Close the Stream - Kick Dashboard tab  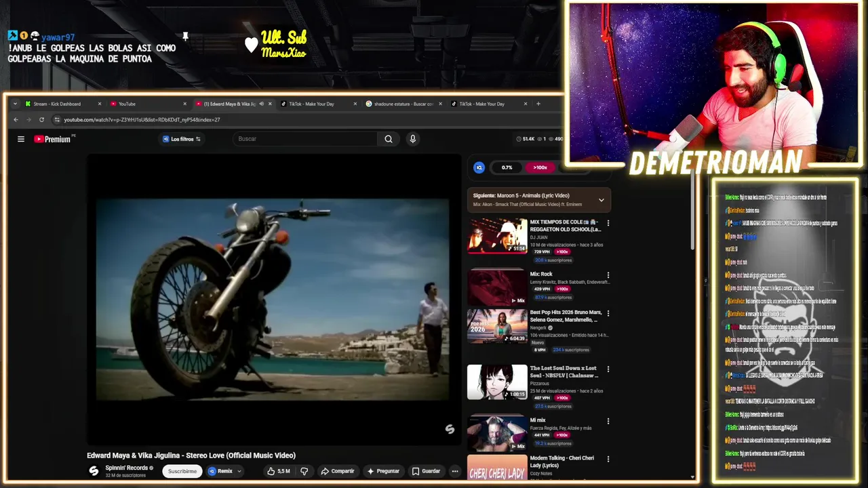100,104
